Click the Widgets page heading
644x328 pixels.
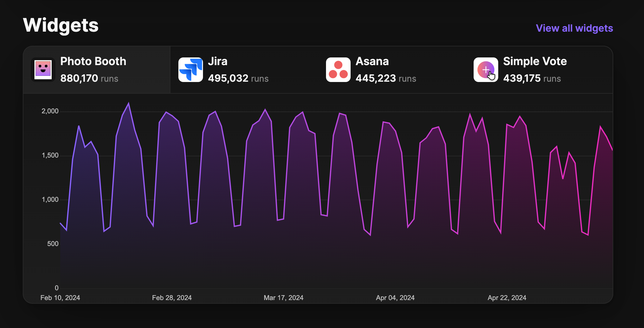point(61,25)
